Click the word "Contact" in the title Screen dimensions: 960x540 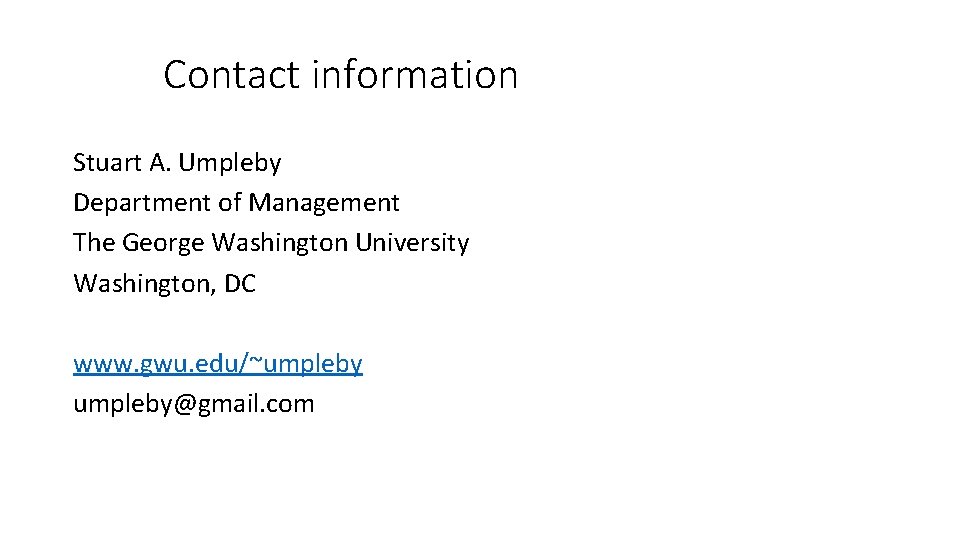231,75
